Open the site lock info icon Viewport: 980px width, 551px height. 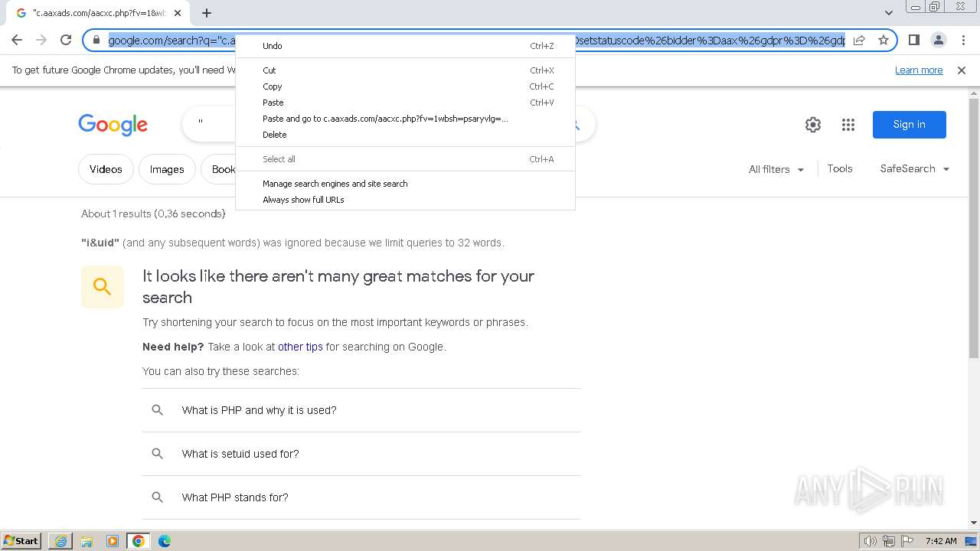click(96, 40)
